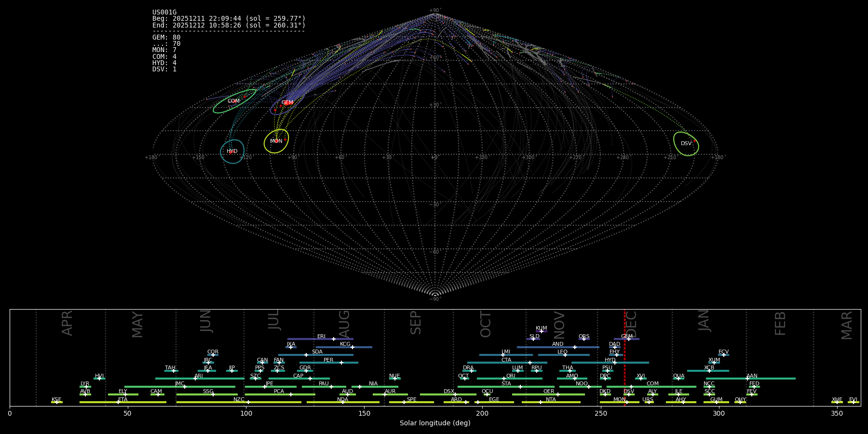Select the GEM radiant label on sky map
The width and height of the screenshot is (868, 434).
287,103
